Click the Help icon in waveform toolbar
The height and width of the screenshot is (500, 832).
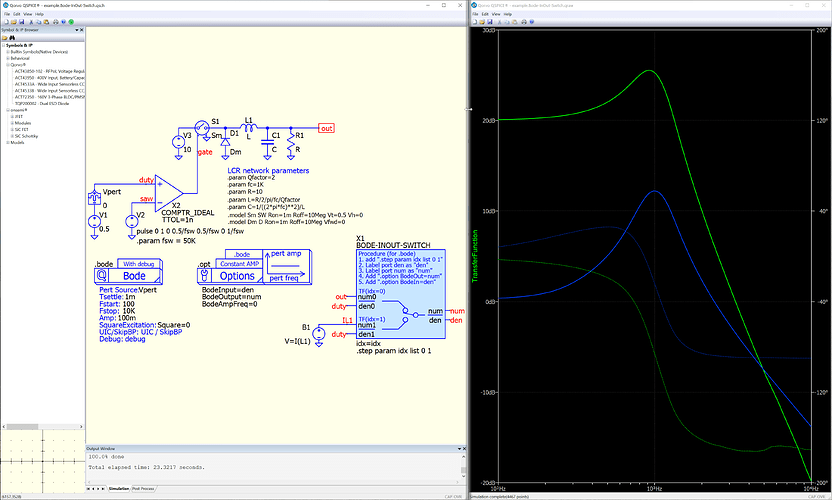532,22
